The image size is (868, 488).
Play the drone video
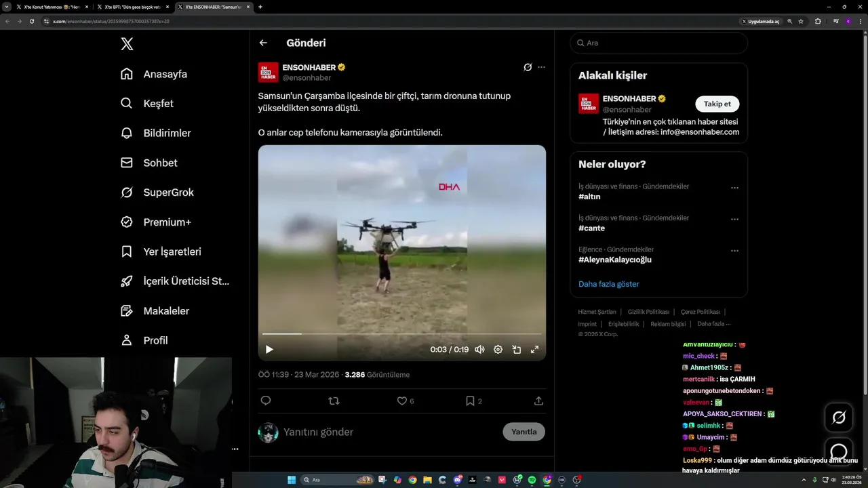click(269, 350)
